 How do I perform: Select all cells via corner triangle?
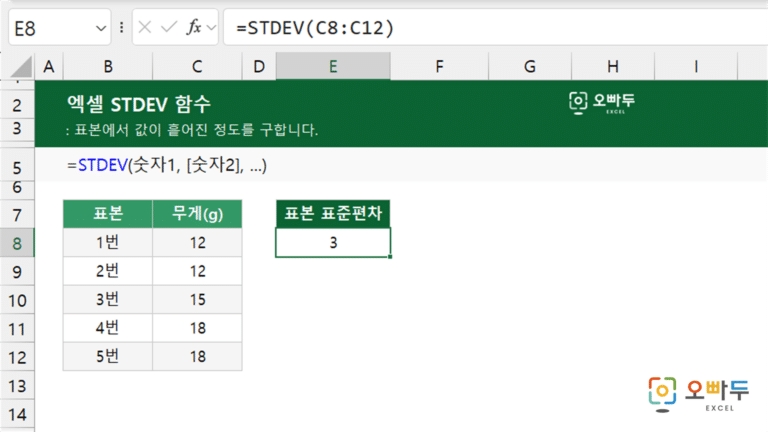[x=21, y=67]
